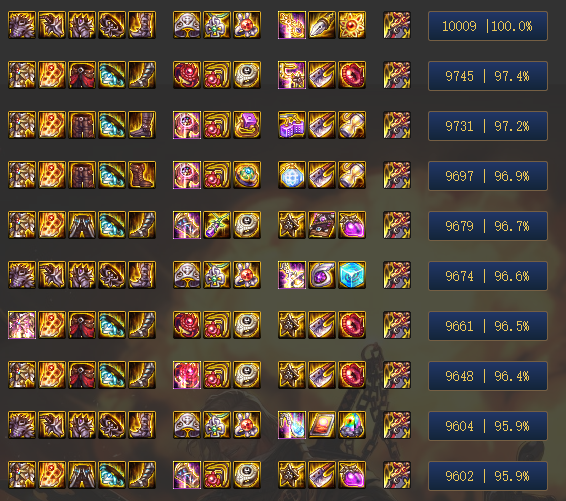This screenshot has height=501, width=566.
Task: Click the pen nib icon in the top row
Action: [322, 25]
